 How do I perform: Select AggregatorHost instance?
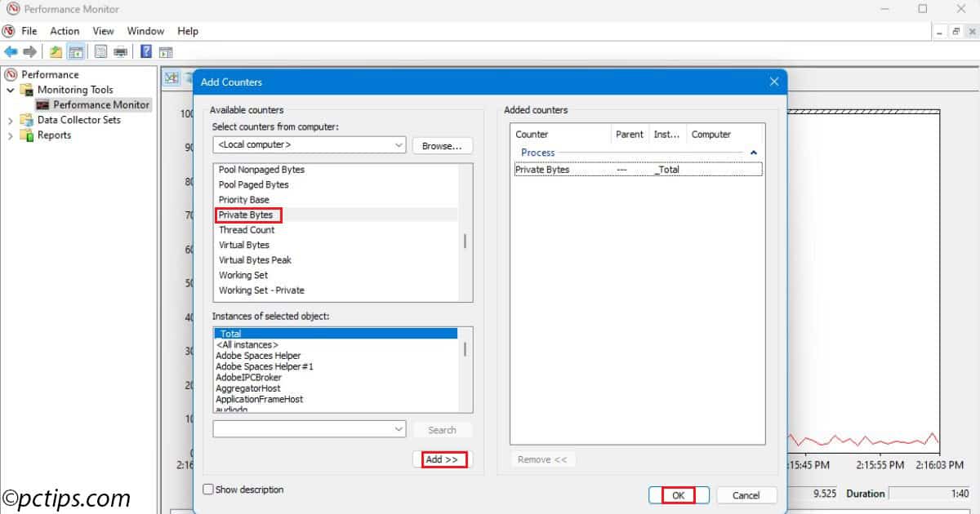coord(247,388)
